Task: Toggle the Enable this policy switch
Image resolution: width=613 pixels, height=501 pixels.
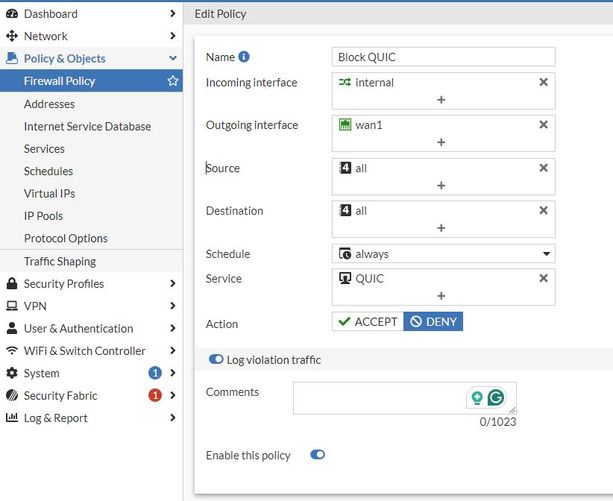Action: point(318,455)
